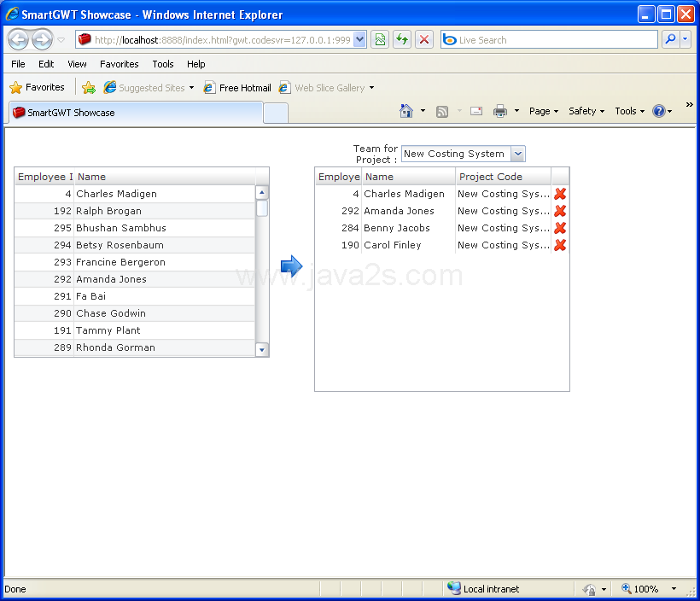
Task: Sort team grid by Name header
Action: point(408,177)
